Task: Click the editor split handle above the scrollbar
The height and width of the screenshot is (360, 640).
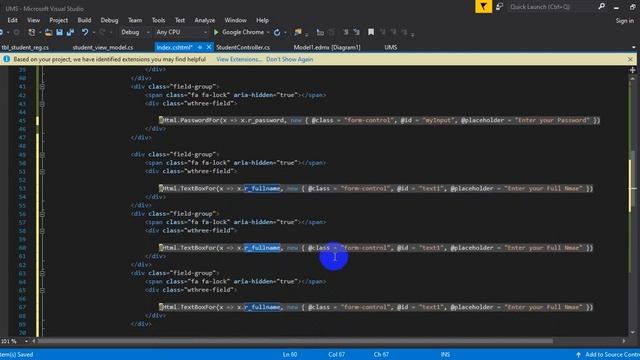Action: pos(633,70)
